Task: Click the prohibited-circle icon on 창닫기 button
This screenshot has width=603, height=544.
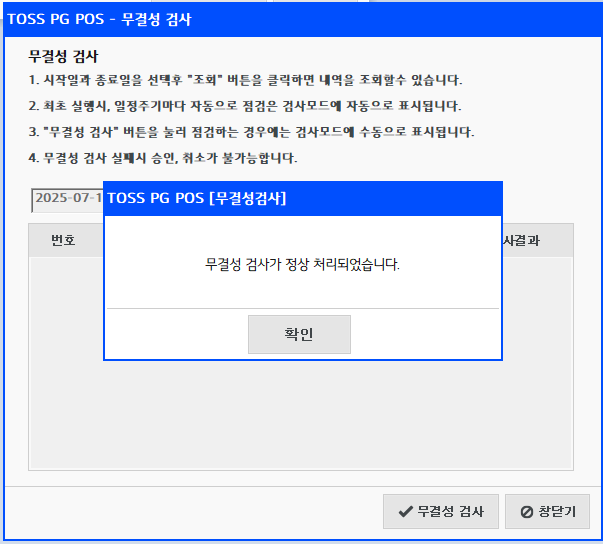Action: point(526,512)
